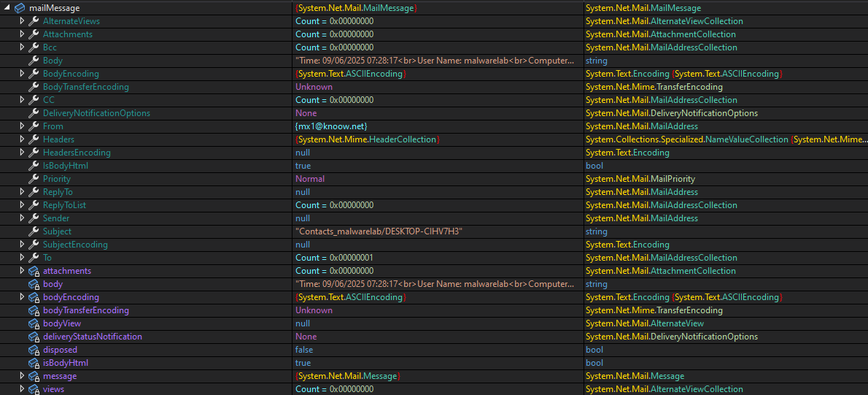This screenshot has width=868, height=395.
Task: Expand the From address node
Action: pyautogui.click(x=22, y=126)
